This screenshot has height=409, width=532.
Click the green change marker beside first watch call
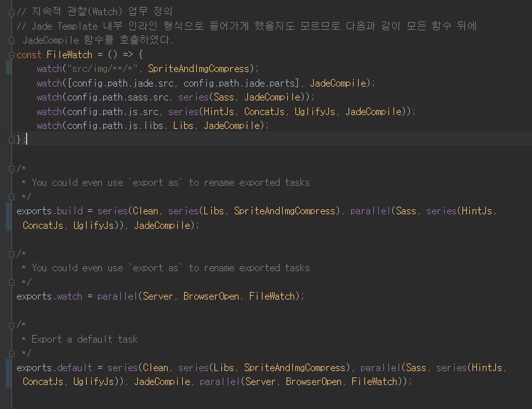tap(8, 68)
